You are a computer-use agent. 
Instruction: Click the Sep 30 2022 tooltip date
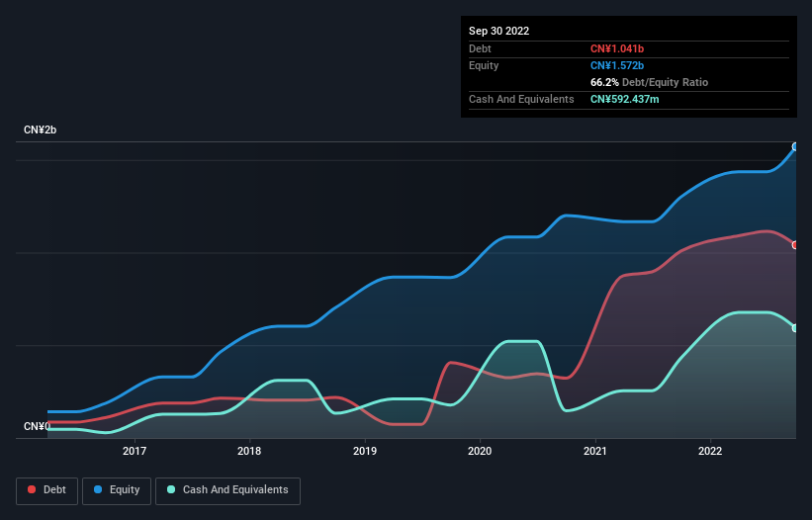[x=498, y=31]
